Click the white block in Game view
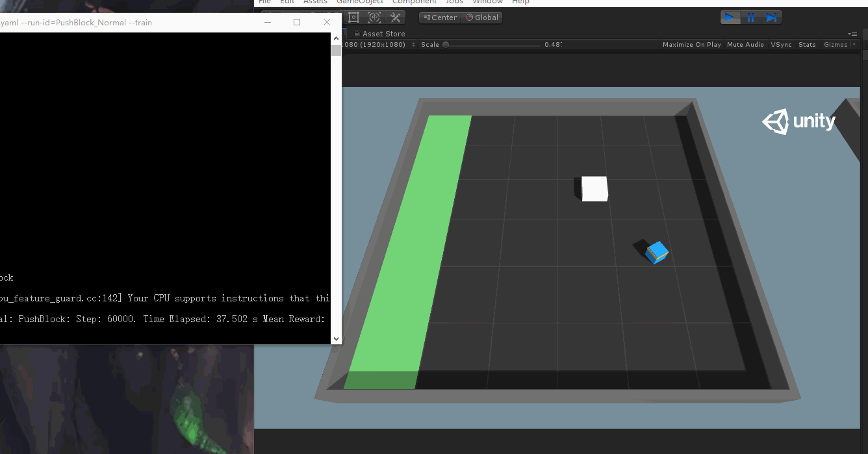 click(x=594, y=188)
